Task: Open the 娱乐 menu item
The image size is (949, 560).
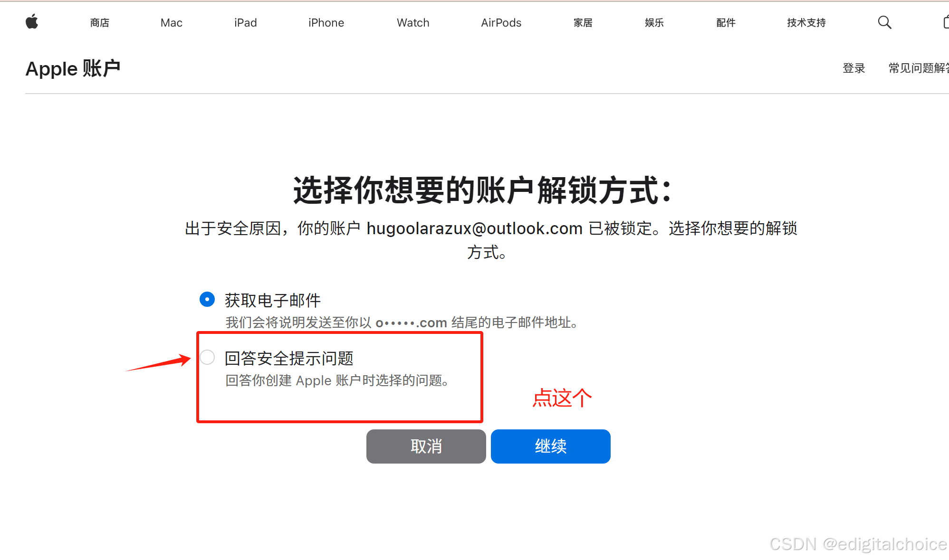Action: tap(654, 23)
